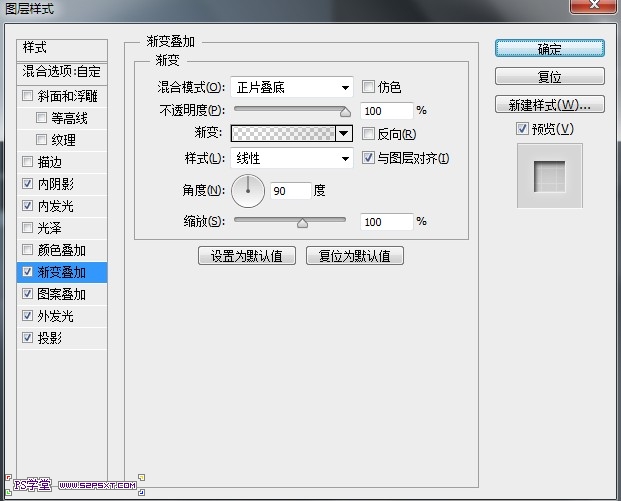The height and width of the screenshot is (501, 621).
Task: Click the 新建样式(W)... button
Action: (549, 104)
